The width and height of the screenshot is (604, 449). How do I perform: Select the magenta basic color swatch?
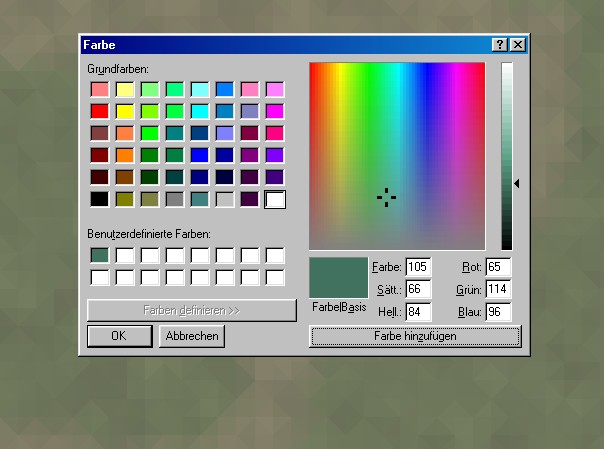[x=274, y=111]
